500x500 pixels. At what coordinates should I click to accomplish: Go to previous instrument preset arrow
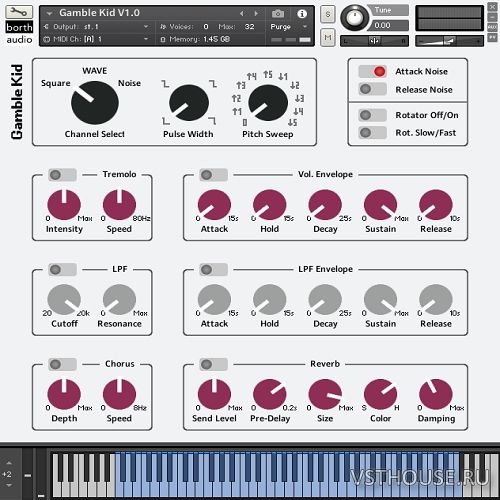click(242, 14)
